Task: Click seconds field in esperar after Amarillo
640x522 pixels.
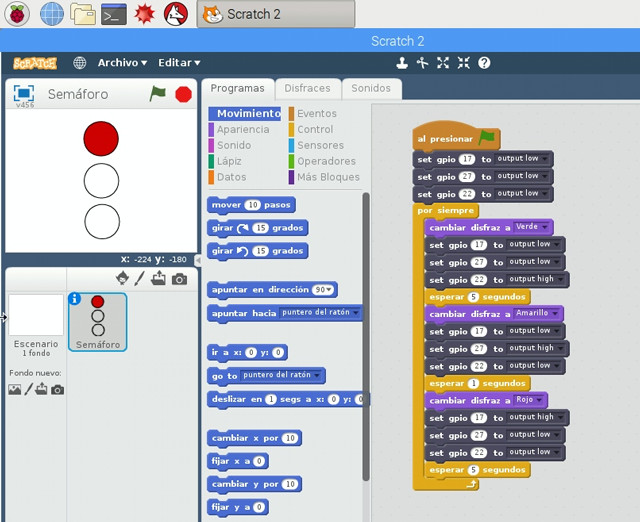Action: click(473, 383)
